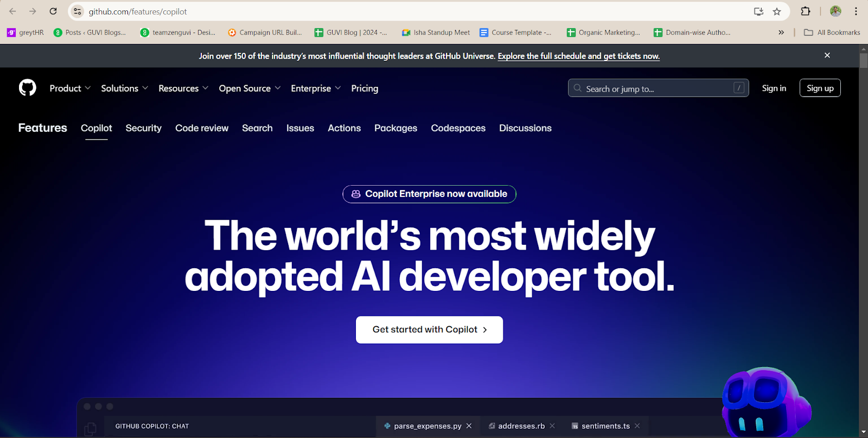This screenshot has height=438, width=868.
Task: Click Copilot Enterprise now available badge
Action: tap(429, 194)
